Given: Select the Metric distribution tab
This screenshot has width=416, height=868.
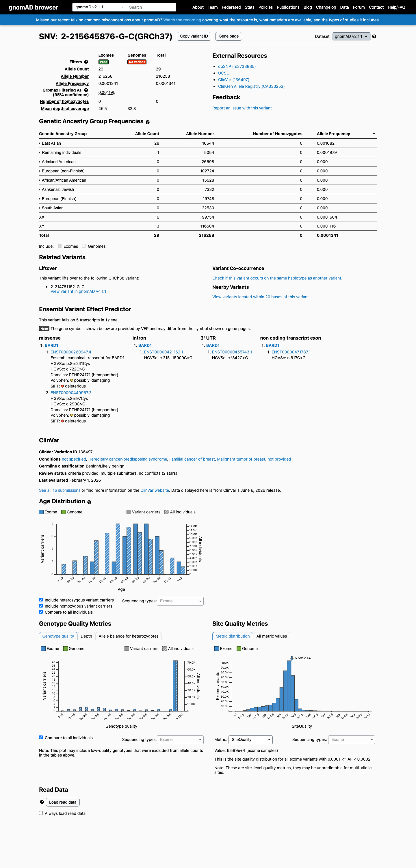Looking at the screenshot, I should click(x=233, y=636).
